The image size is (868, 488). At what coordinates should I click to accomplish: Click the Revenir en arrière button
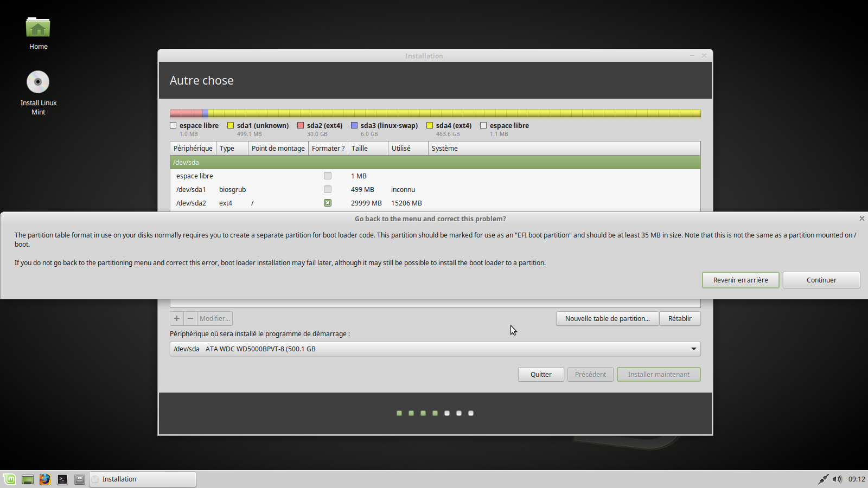(x=740, y=280)
